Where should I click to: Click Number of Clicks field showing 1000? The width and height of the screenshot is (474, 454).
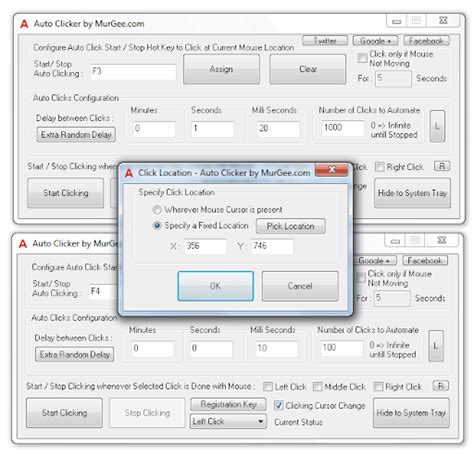point(343,128)
